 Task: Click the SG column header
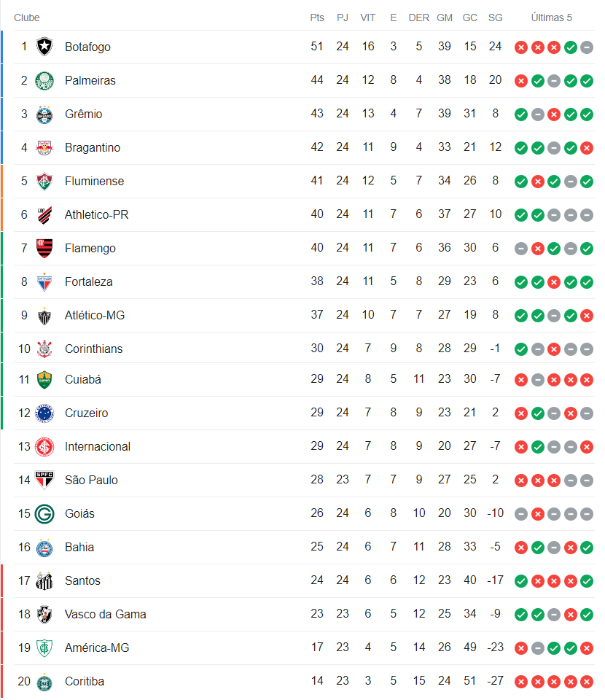(496, 17)
